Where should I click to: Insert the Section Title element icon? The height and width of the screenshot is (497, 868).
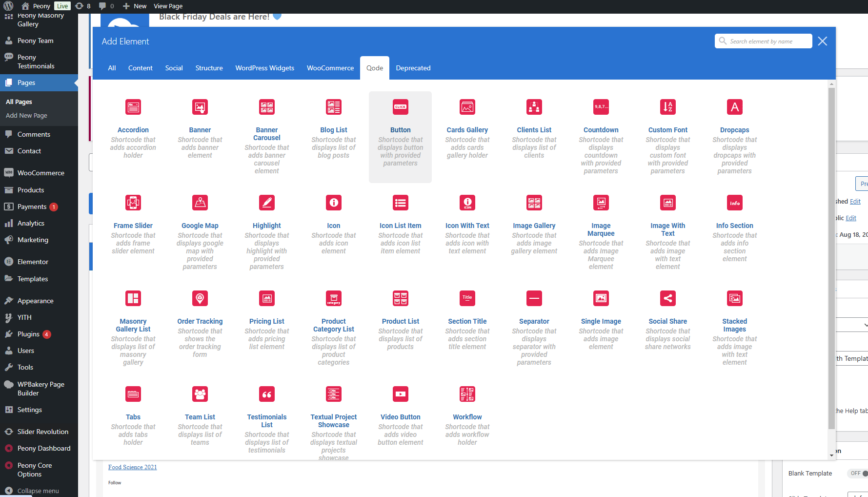coord(467,298)
